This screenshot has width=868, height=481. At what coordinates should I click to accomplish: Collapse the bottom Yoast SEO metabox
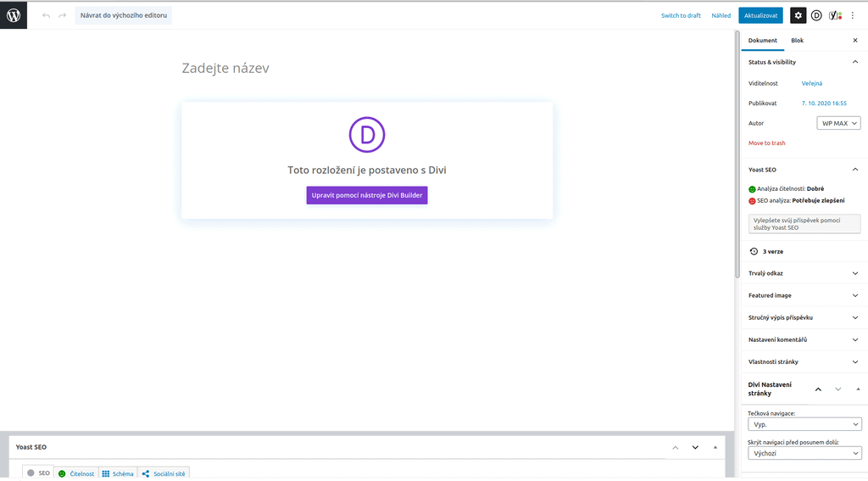click(715, 448)
